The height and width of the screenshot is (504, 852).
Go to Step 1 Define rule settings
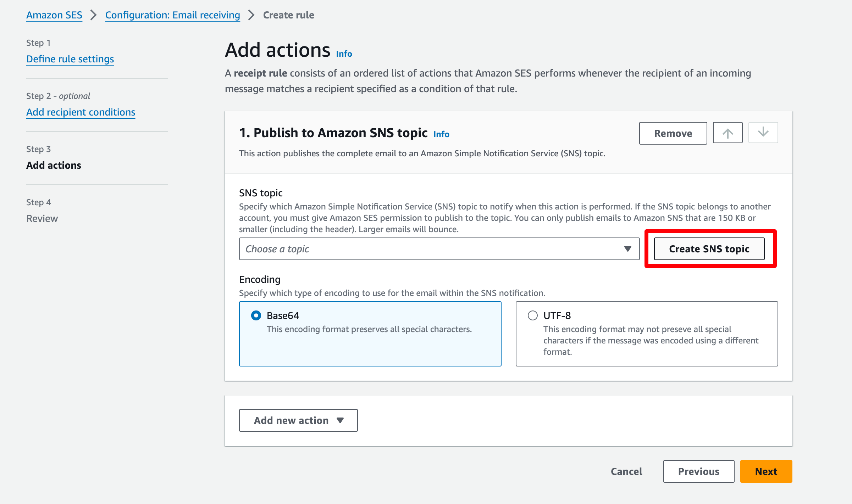point(70,59)
